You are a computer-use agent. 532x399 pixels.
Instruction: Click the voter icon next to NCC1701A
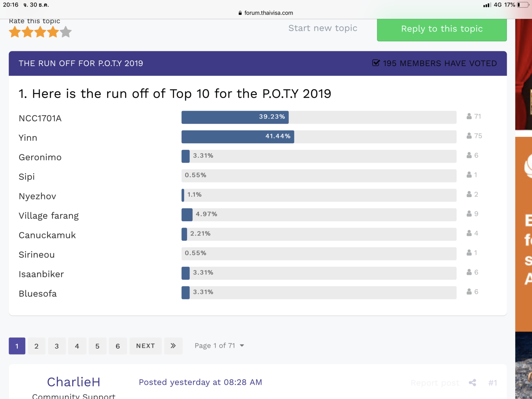pyautogui.click(x=469, y=116)
